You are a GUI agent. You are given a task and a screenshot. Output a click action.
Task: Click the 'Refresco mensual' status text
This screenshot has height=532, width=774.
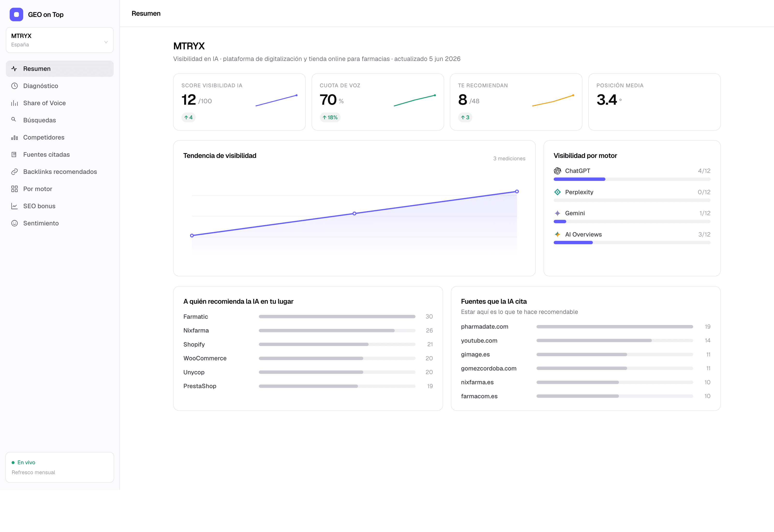[33, 472]
